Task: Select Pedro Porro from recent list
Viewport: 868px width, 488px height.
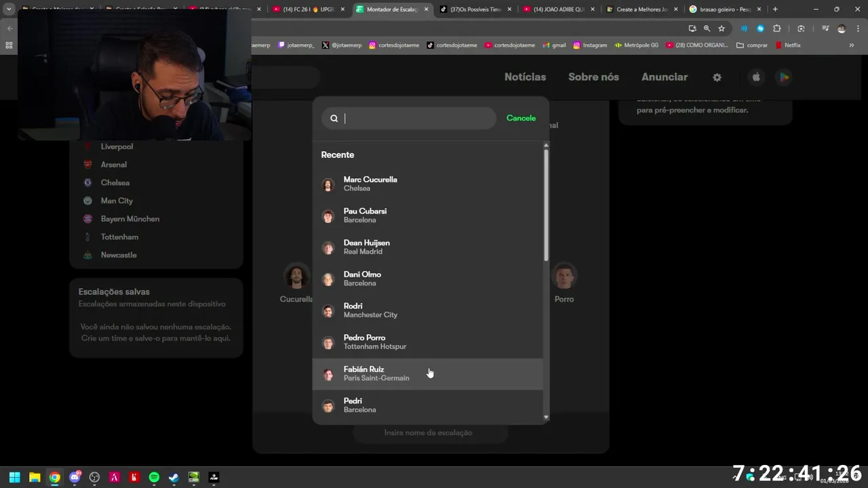Action: (428, 342)
